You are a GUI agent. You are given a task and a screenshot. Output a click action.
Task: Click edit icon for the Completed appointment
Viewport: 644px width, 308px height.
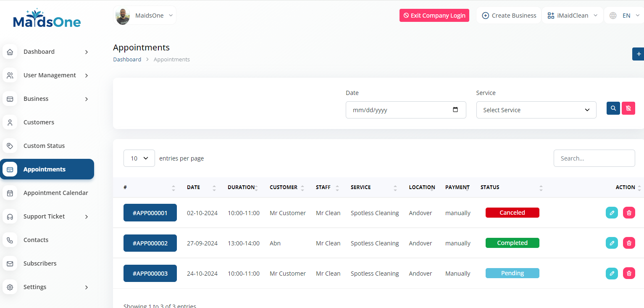[612, 243]
